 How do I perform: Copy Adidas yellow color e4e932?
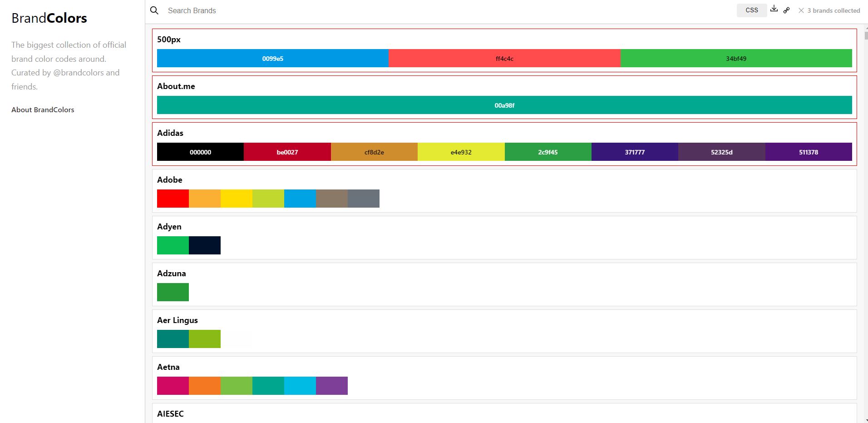[461, 152]
